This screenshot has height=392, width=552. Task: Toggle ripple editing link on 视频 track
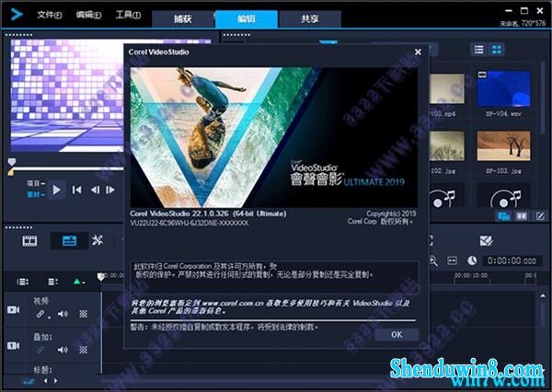(40, 314)
